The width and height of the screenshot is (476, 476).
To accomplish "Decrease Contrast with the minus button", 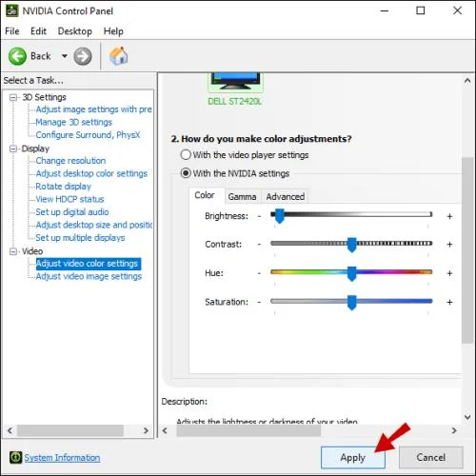I will click(259, 245).
